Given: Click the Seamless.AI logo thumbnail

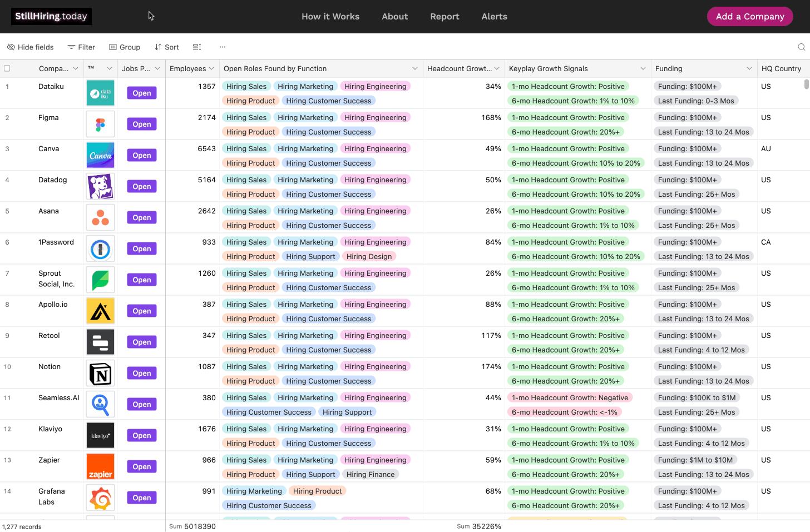Looking at the screenshot, I should pyautogui.click(x=100, y=404).
